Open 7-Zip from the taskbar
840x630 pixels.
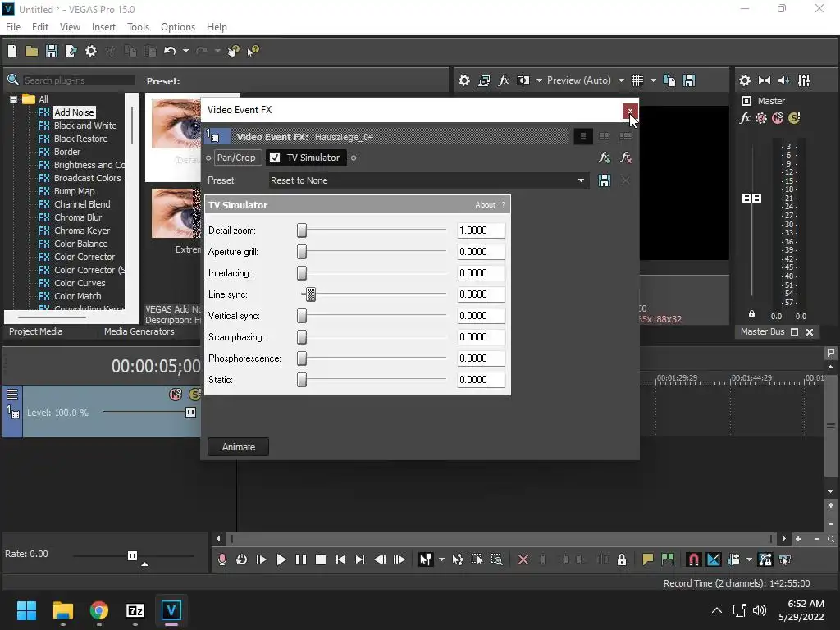135,610
